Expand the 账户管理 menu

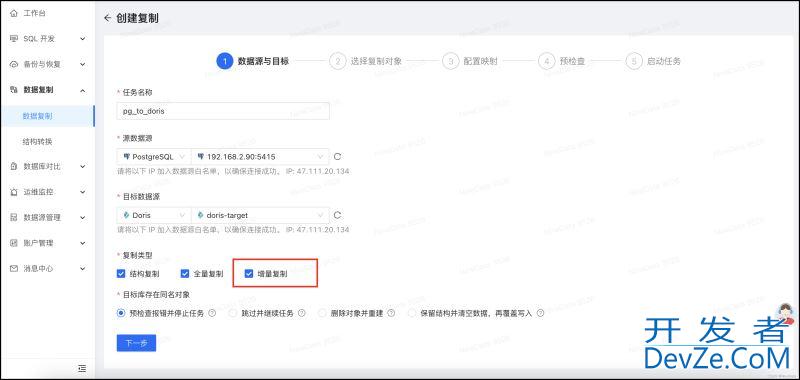[x=83, y=243]
